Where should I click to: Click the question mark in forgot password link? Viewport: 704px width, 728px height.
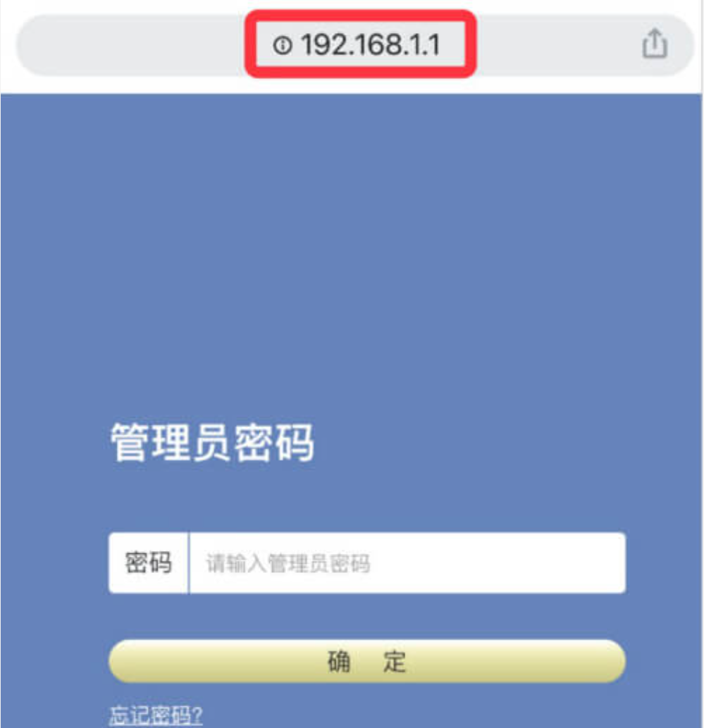coord(197,715)
